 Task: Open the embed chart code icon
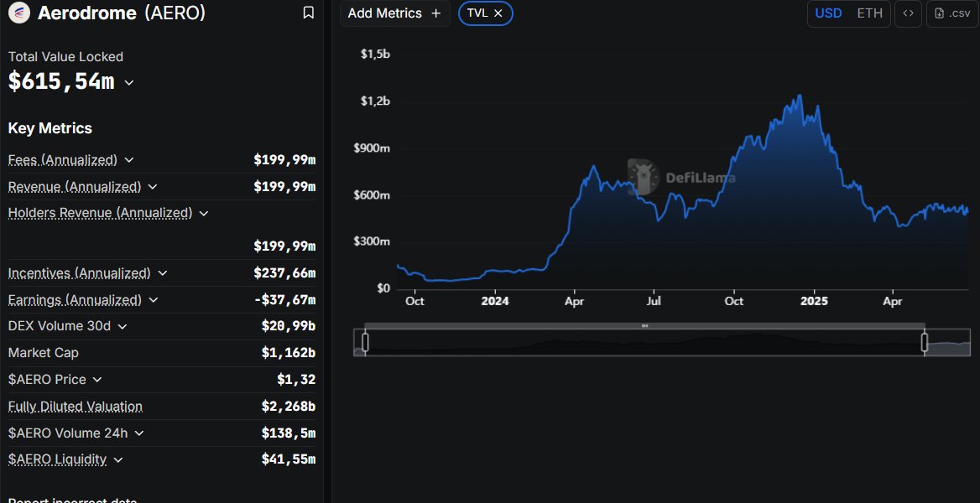[x=908, y=13]
